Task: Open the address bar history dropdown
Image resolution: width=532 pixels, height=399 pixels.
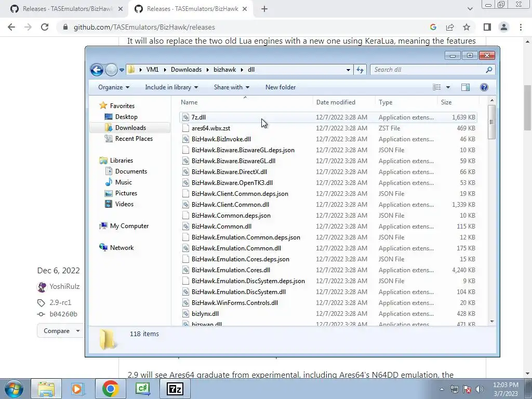Action: coord(348,70)
